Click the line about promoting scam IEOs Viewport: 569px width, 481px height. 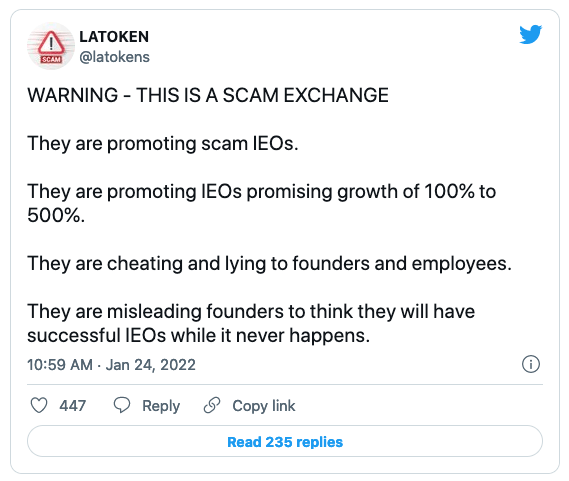click(x=163, y=143)
